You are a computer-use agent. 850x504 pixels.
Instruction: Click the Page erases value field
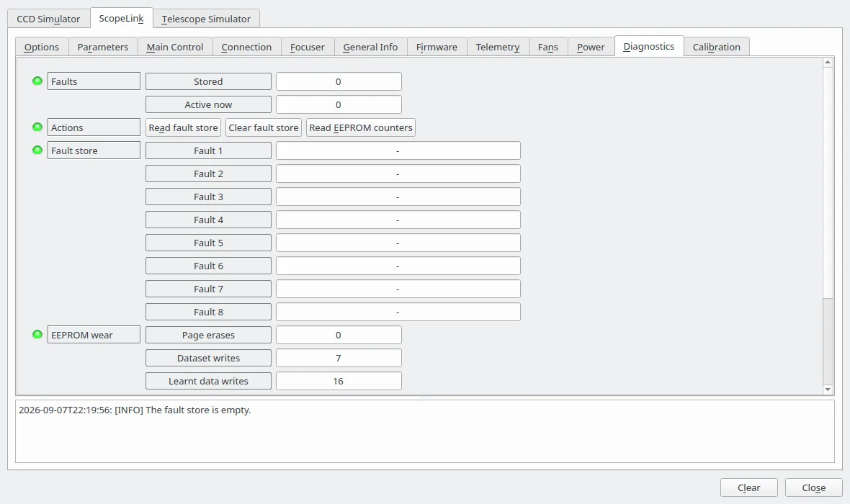coord(339,335)
